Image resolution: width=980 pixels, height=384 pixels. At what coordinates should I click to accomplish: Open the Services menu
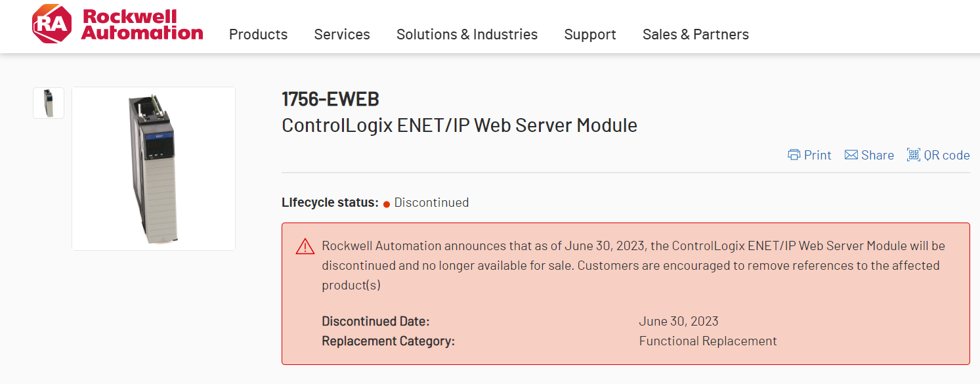tap(342, 34)
